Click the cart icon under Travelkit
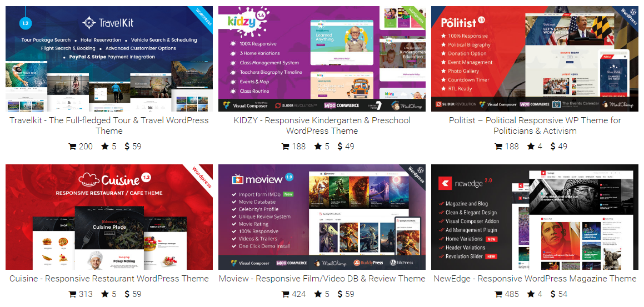The height and width of the screenshot is (307, 644). tap(72, 146)
